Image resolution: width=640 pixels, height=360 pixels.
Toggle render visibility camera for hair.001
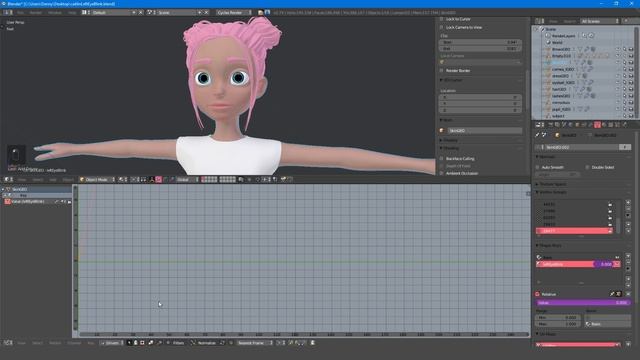coord(631,89)
